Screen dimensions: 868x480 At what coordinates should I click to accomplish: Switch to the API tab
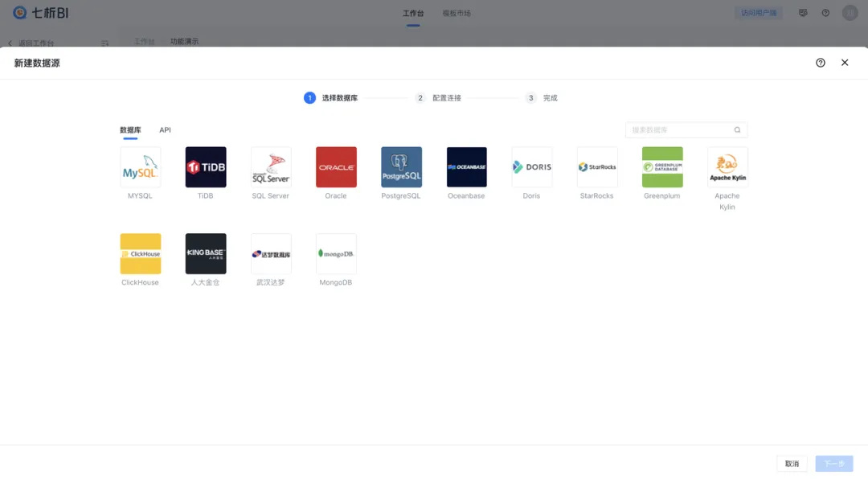click(165, 130)
